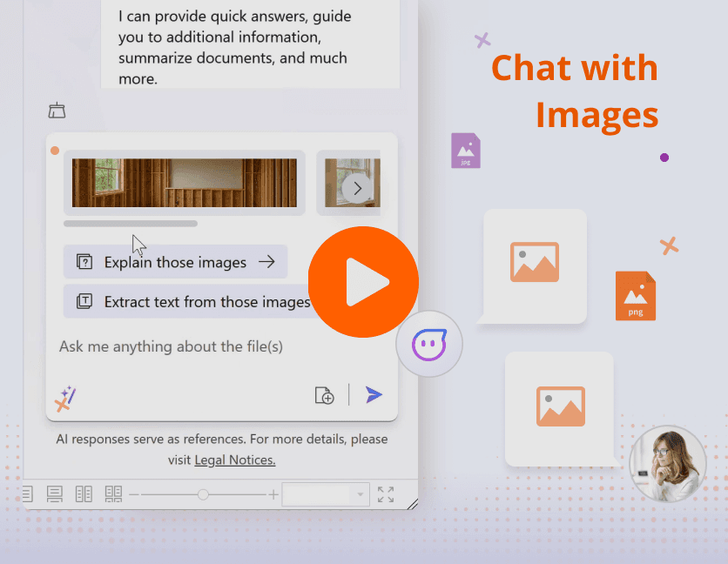Image resolution: width=728 pixels, height=564 pixels.
Task: Click the Explain those images button
Action: (x=175, y=262)
